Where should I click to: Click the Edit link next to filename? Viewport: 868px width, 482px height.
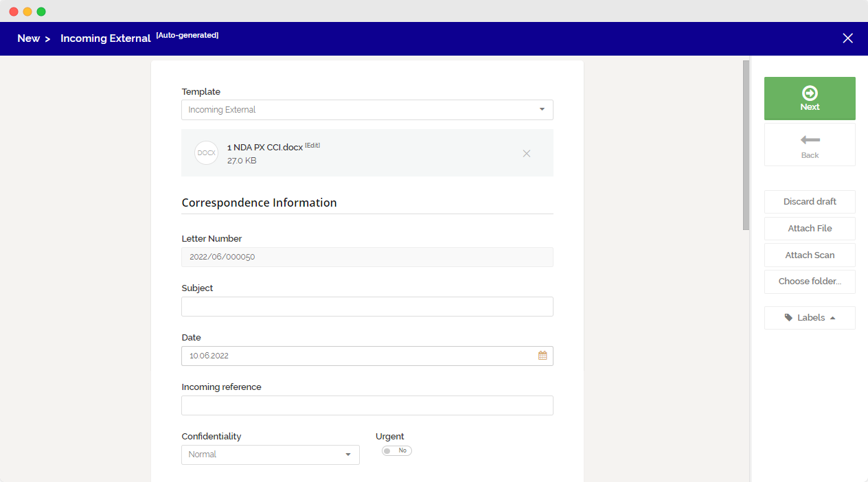[312, 146]
